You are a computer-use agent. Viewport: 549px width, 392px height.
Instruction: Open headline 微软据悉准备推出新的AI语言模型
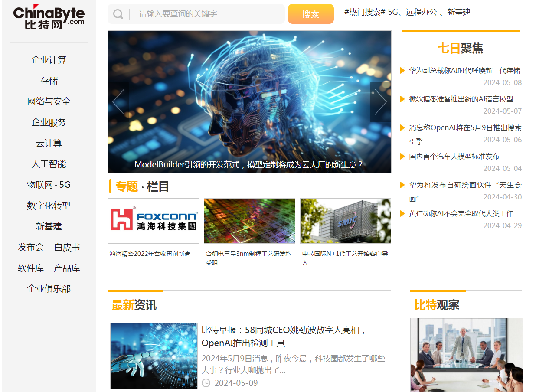click(461, 99)
